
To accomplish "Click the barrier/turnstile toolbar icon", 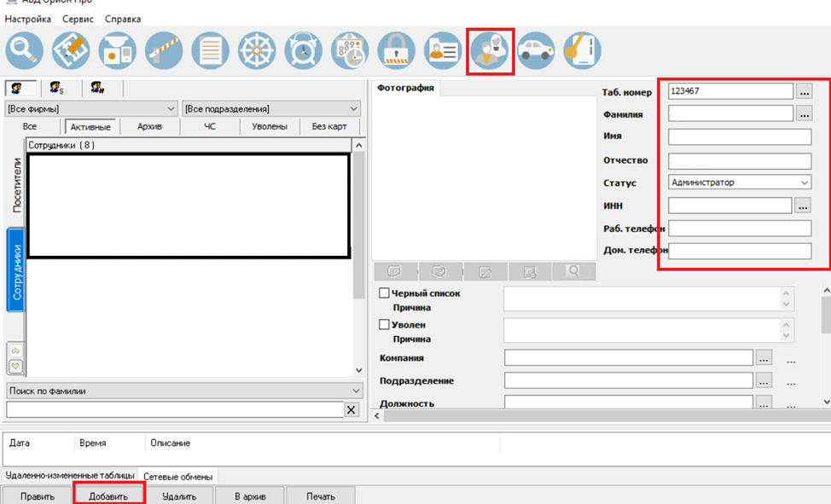I will point(163,50).
